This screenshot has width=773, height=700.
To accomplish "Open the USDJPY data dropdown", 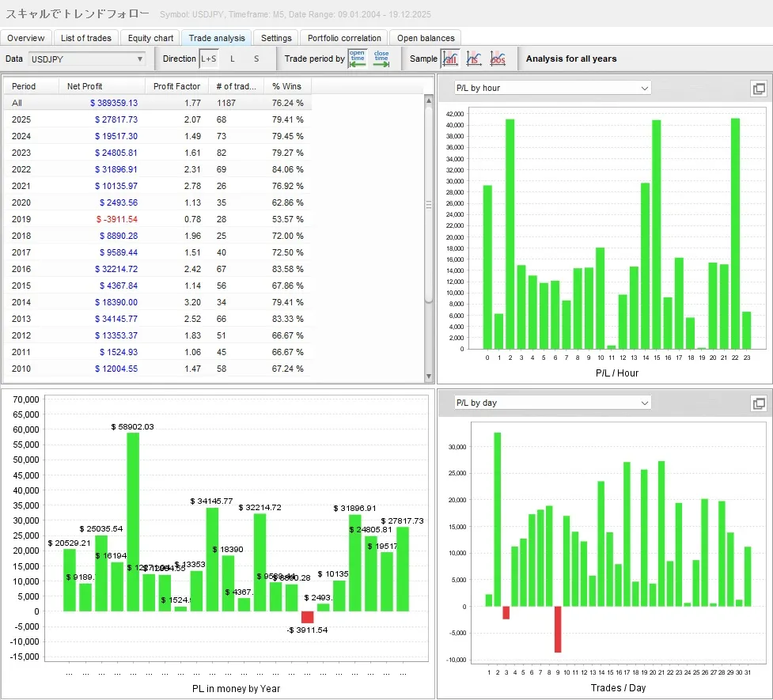I will click(x=87, y=59).
